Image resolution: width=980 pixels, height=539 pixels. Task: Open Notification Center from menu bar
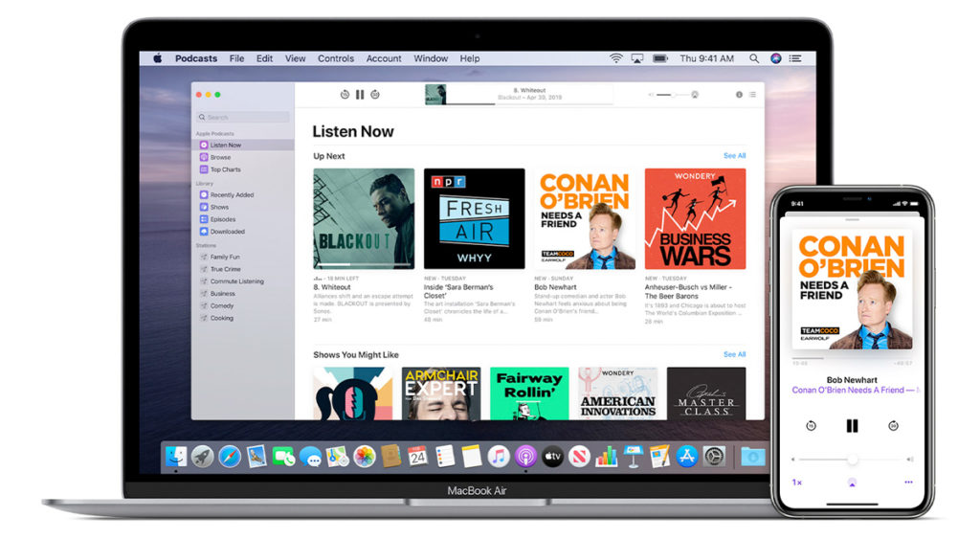795,58
